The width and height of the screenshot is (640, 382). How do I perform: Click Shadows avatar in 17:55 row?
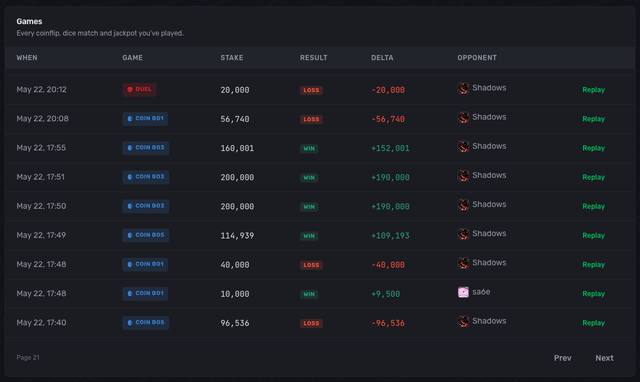click(x=463, y=147)
